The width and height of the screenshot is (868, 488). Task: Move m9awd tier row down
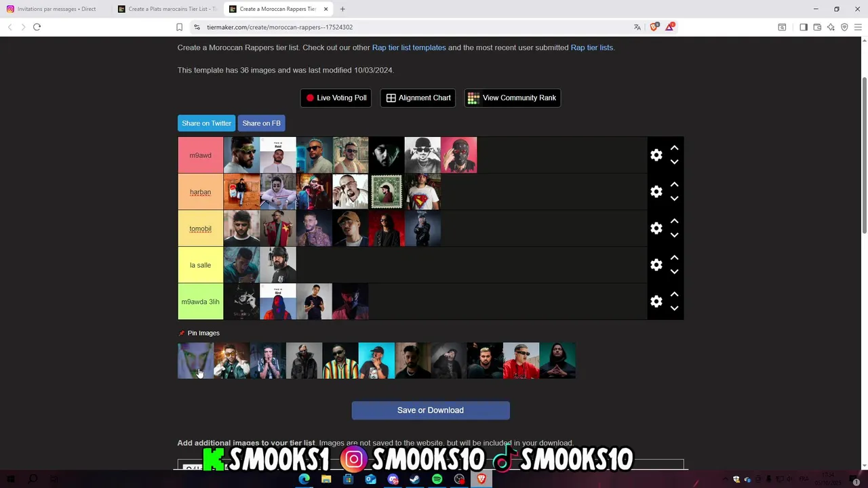(674, 162)
